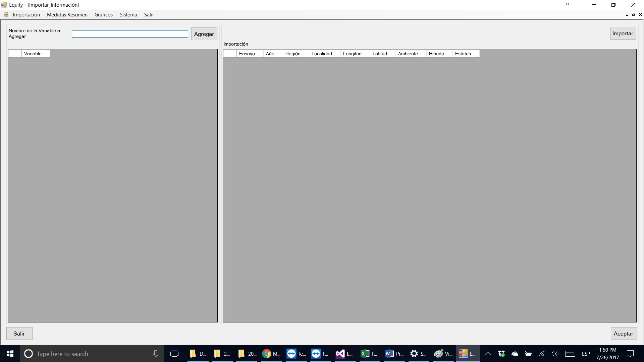The width and height of the screenshot is (644, 362).
Task: Restore the inner MDI child window
Action: [634, 14]
